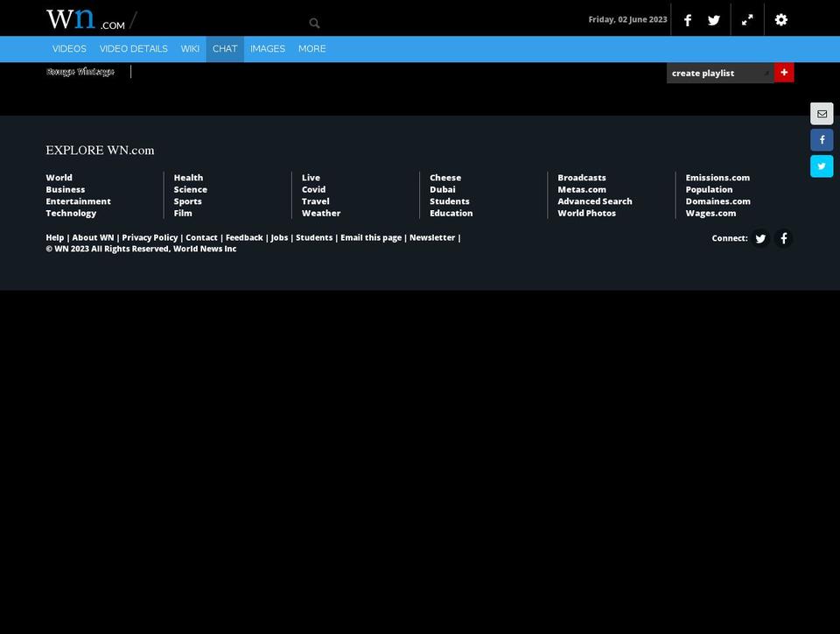Open the footer Connect Facebook icon

[784, 238]
